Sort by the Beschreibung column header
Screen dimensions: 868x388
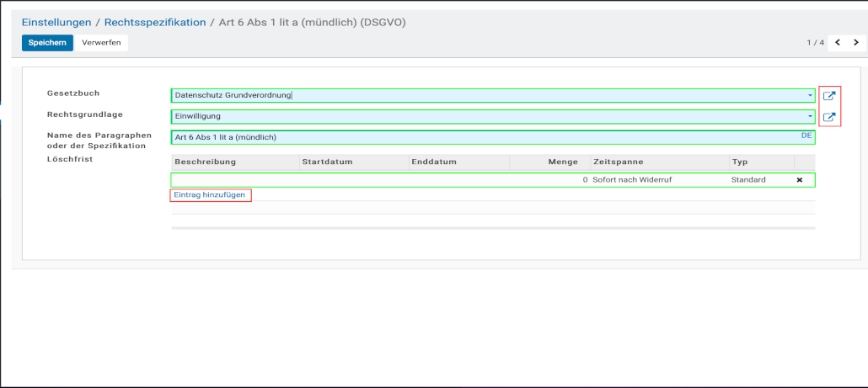(x=205, y=162)
